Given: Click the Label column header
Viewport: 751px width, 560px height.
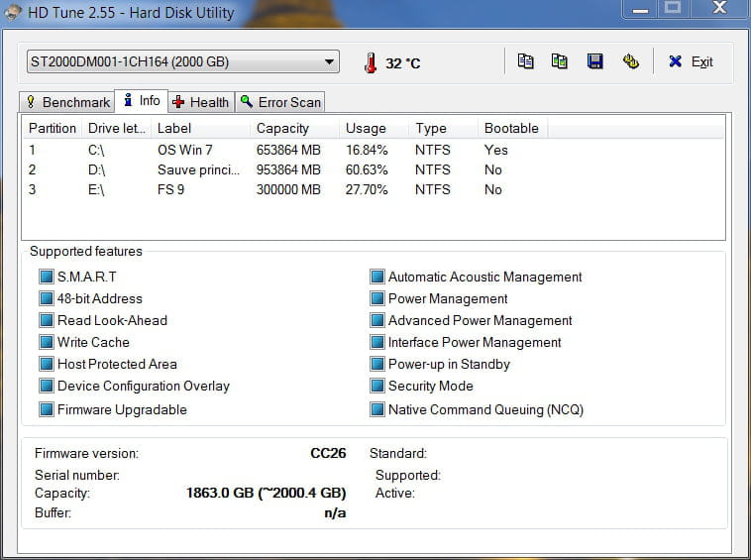Looking at the screenshot, I should pos(200,129).
